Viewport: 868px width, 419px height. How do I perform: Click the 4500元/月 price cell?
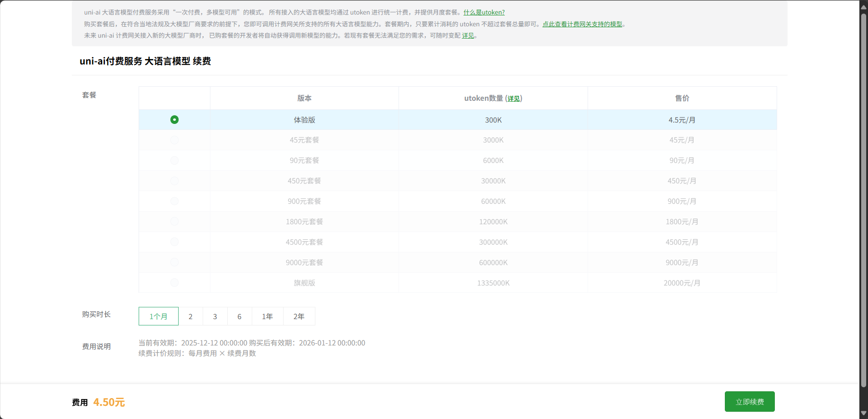tap(682, 242)
